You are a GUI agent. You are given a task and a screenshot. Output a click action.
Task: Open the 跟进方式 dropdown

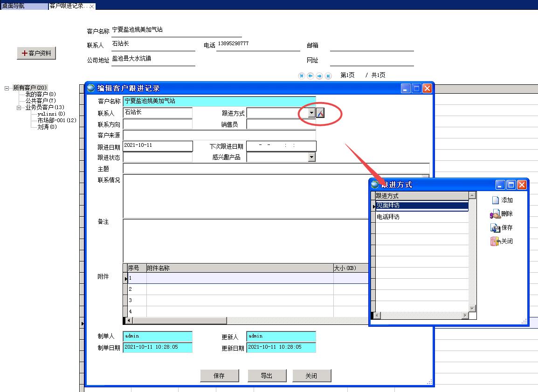tap(310, 112)
